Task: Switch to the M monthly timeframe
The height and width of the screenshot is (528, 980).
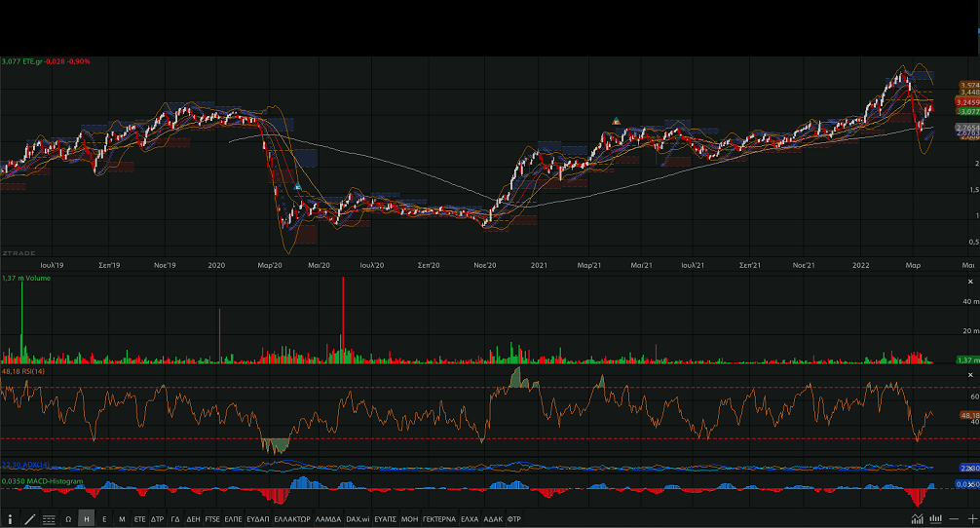Action: point(122,519)
